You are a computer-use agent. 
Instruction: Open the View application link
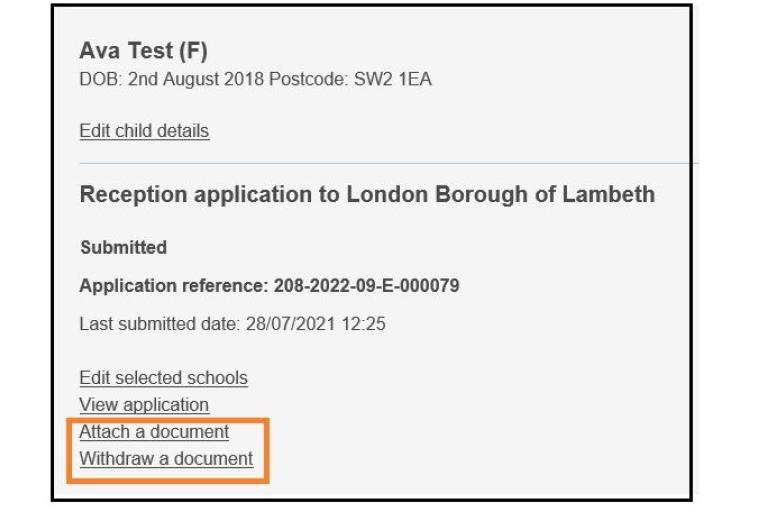[x=144, y=405]
